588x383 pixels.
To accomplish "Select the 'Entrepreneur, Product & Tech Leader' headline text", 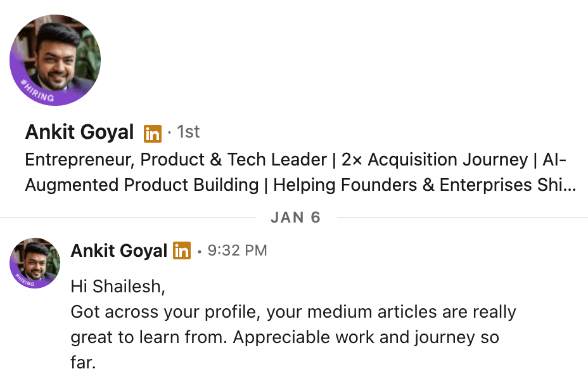I will point(176,160).
